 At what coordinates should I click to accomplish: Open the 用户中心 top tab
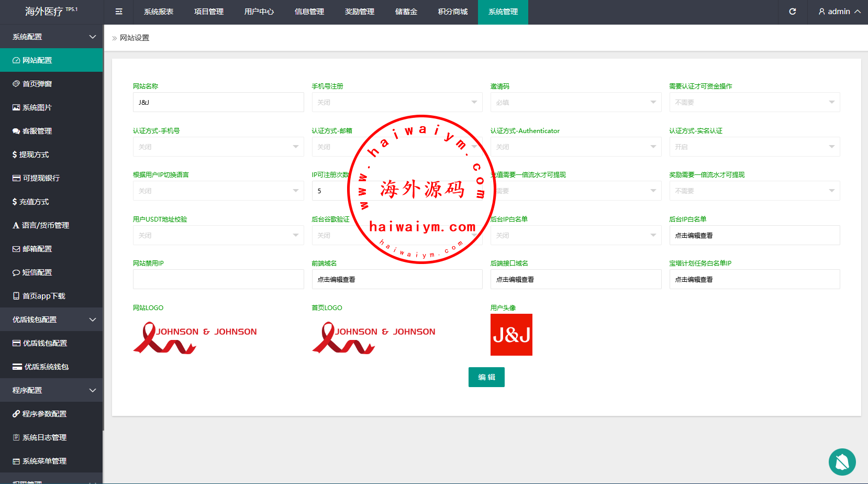pyautogui.click(x=259, y=12)
